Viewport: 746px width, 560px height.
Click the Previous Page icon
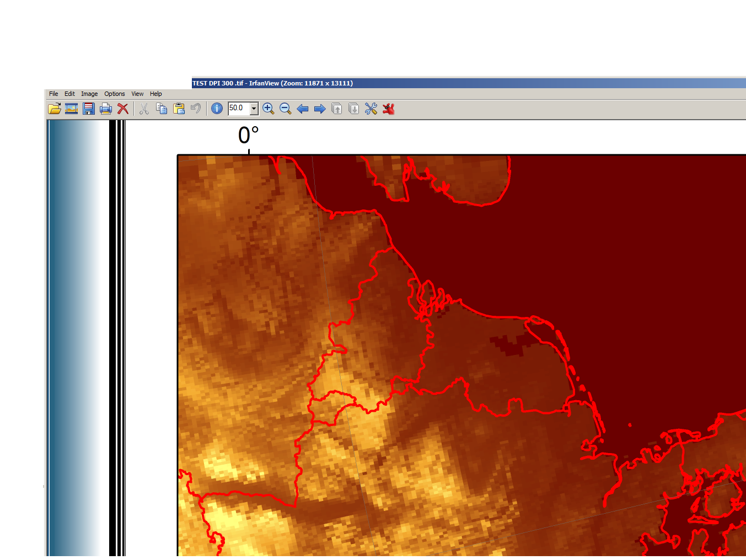(x=337, y=109)
